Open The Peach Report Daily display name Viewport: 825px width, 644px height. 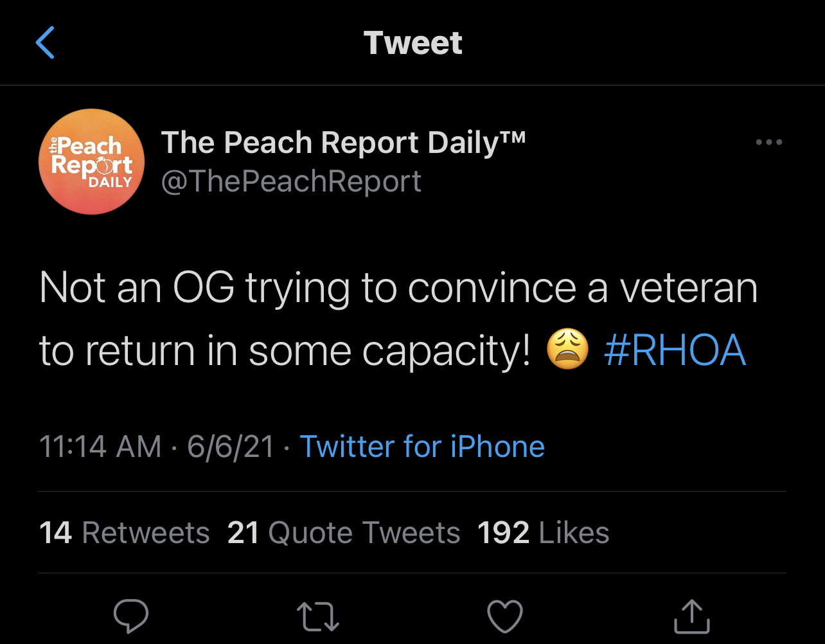coord(343,143)
